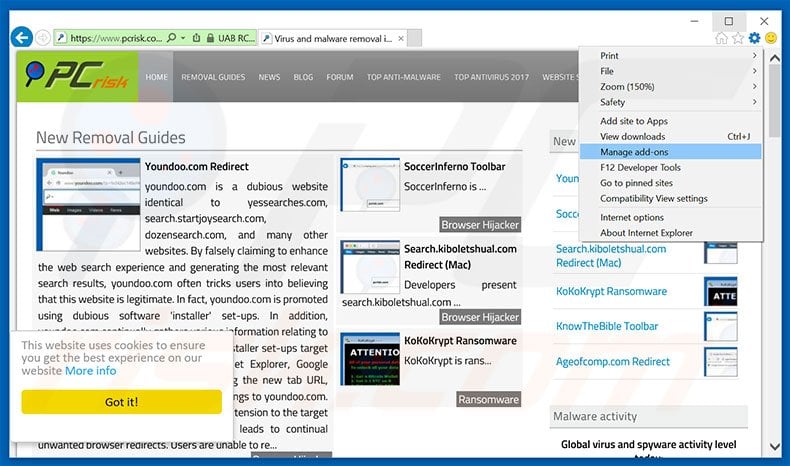Open Search.kiboletshual.com Redirect (Mac) article title
The width and height of the screenshot is (790, 466).
460,256
